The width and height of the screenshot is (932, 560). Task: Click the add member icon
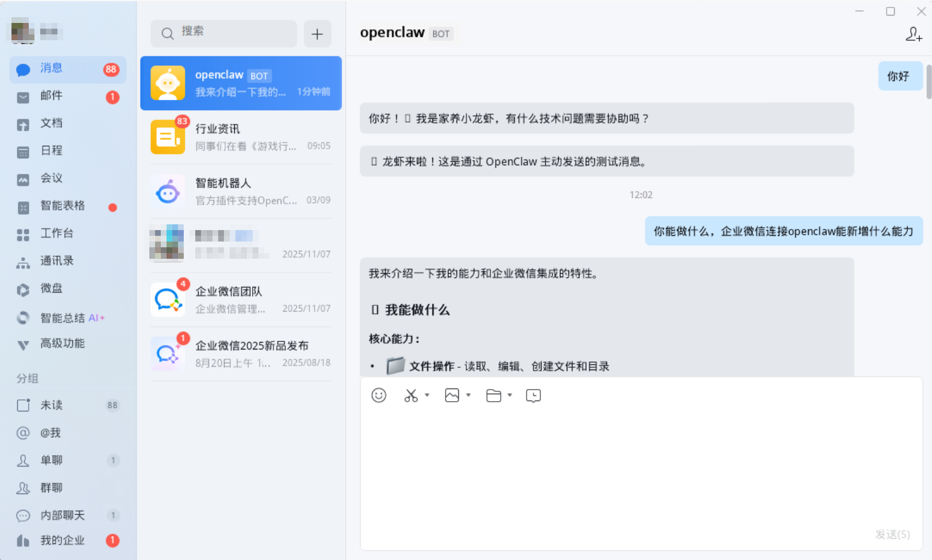coord(914,34)
